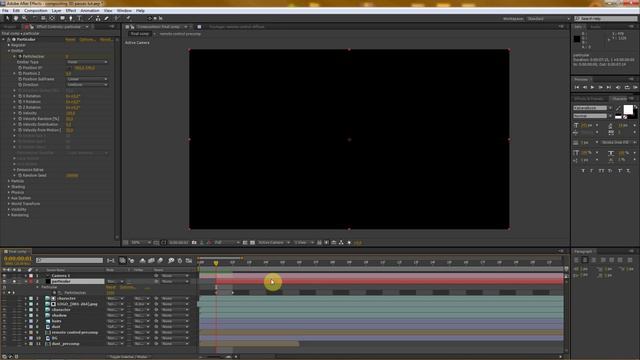Click the motion blur timeline icon
640x360 pixels.
[160, 260]
